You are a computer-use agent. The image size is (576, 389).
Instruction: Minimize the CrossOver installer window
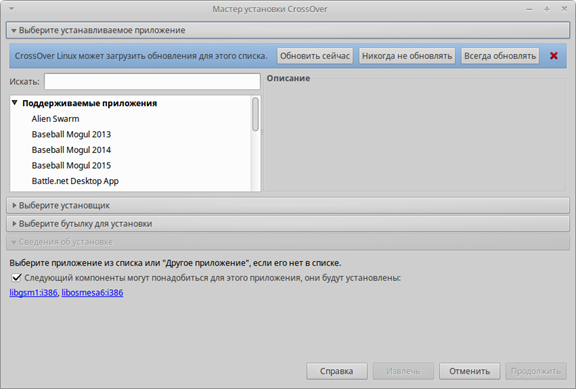[529, 9]
